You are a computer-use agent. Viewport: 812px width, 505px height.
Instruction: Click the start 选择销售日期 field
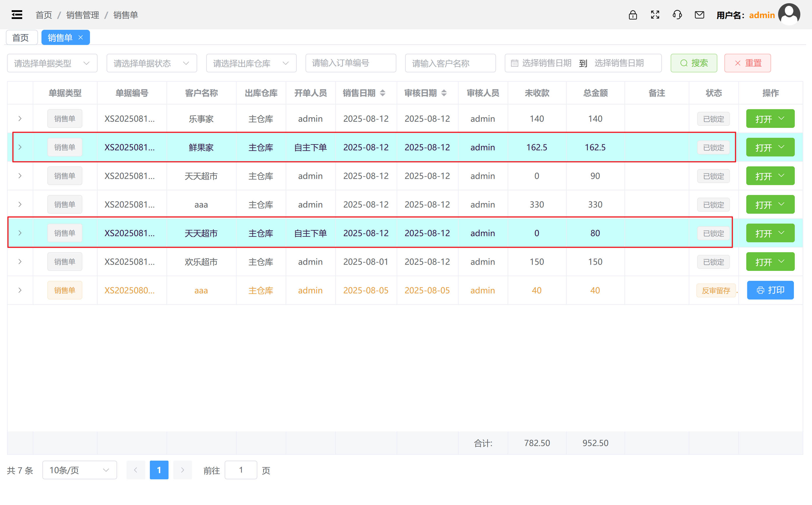(x=547, y=63)
